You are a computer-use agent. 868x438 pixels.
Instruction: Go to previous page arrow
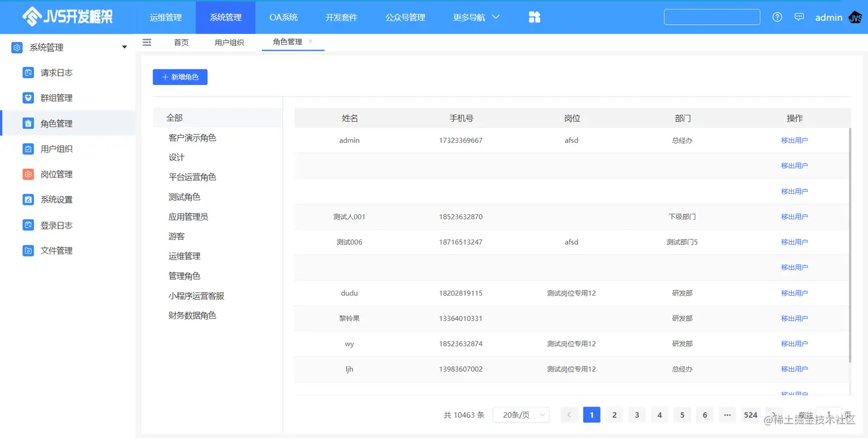(x=569, y=415)
